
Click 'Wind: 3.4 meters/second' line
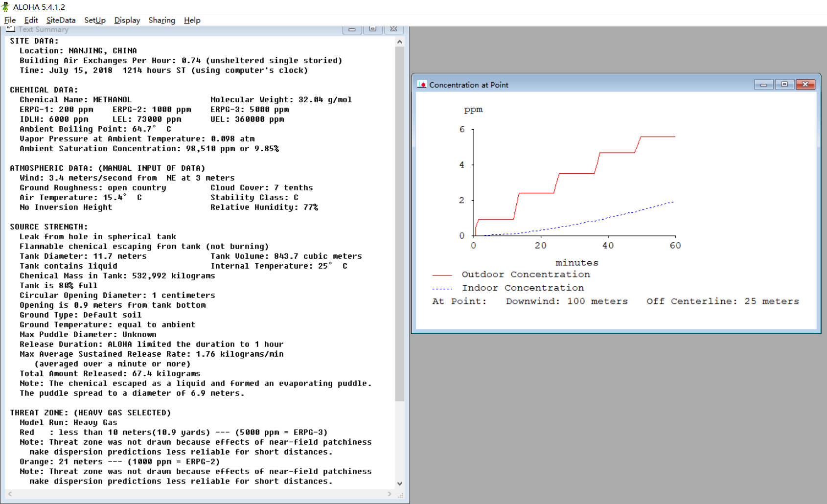tap(127, 178)
